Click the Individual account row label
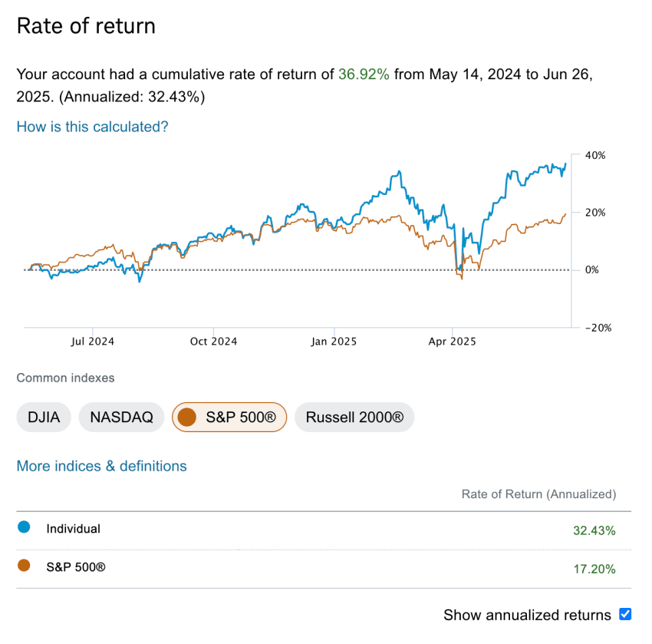652x644 pixels. point(73,529)
